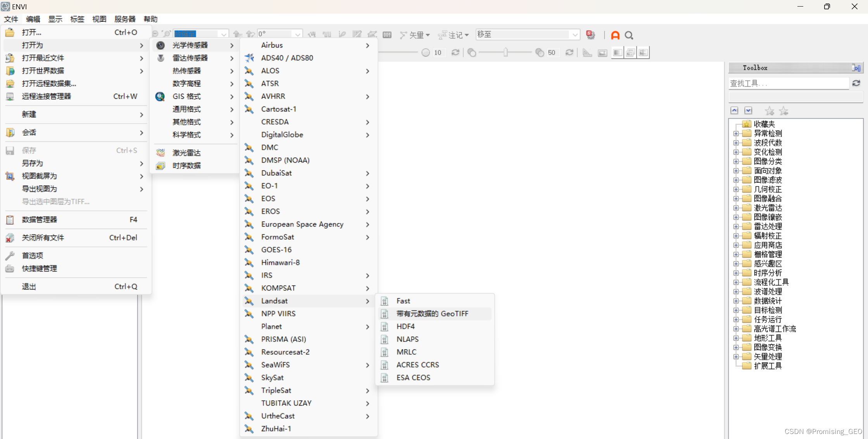Click expand-all arrow in Toolbox
This screenshot has width=868, height=439.
748,110
